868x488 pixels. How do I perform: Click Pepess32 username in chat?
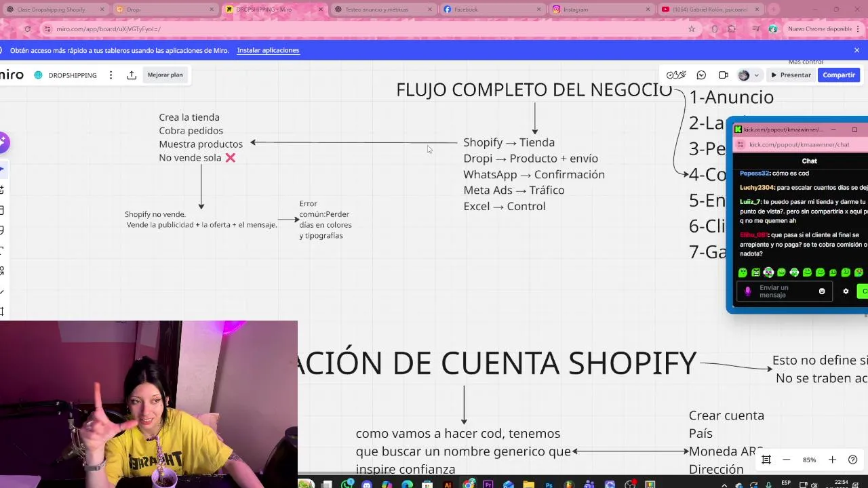[755, 174]
